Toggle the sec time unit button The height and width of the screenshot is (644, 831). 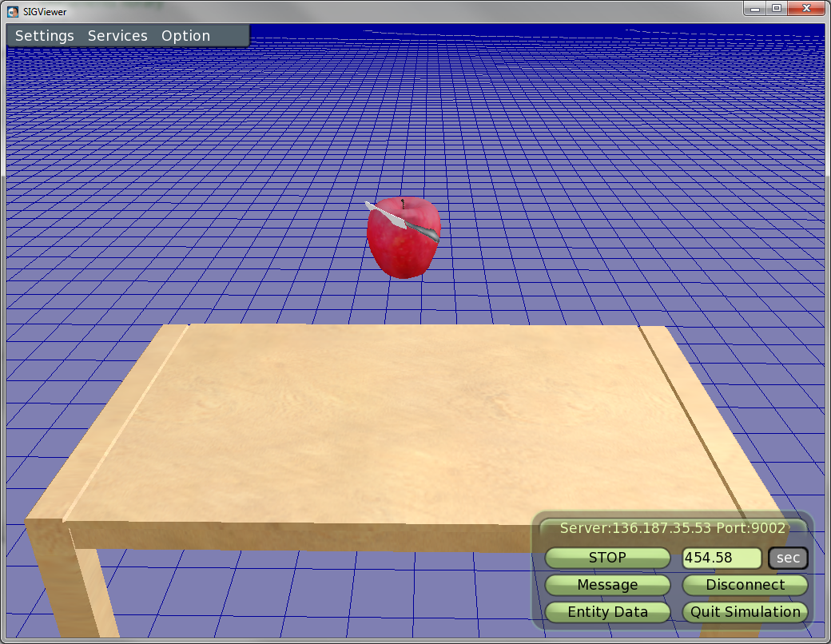click(x=788, y=558)
